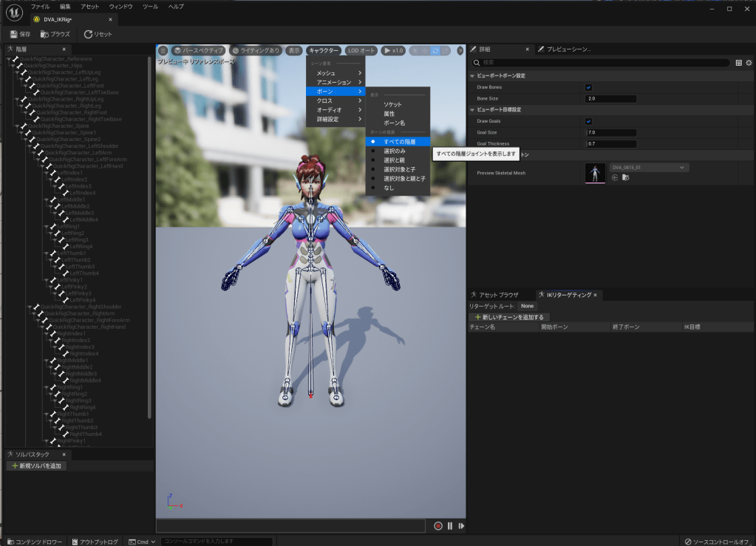This screenshot has height=546, width=756.
Task: Click the Goal Size value field
Action: 610,132
